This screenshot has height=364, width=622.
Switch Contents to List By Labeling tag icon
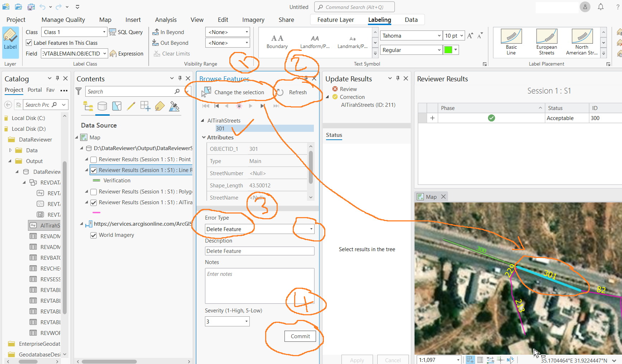[x=159, y=106]
